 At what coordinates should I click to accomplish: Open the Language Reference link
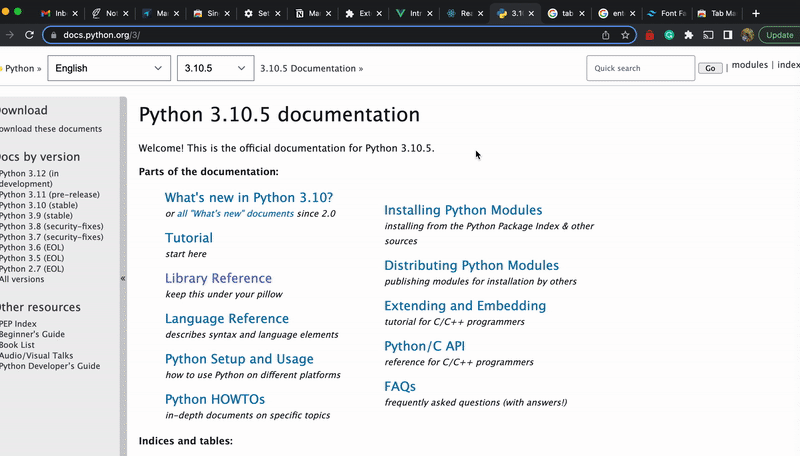227,318
